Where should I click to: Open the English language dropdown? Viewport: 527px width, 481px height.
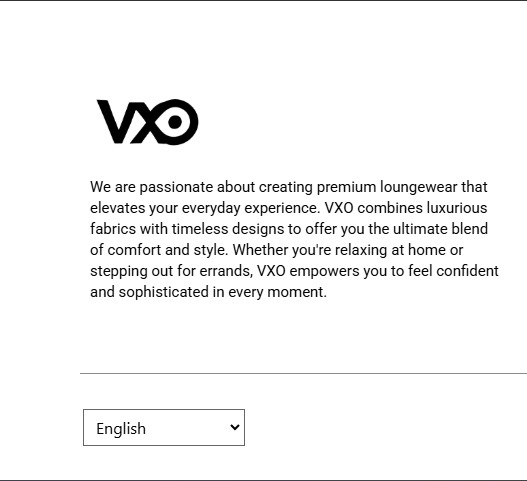tap(164, 428)
